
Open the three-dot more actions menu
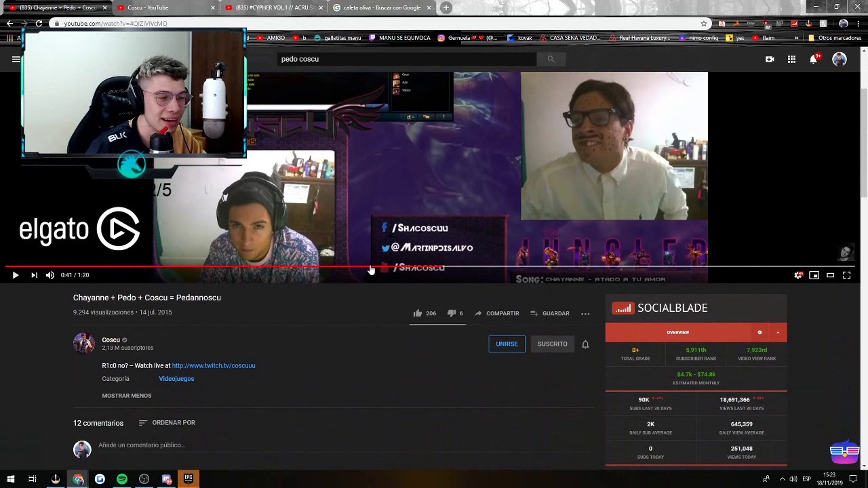[x=585, y=314]
